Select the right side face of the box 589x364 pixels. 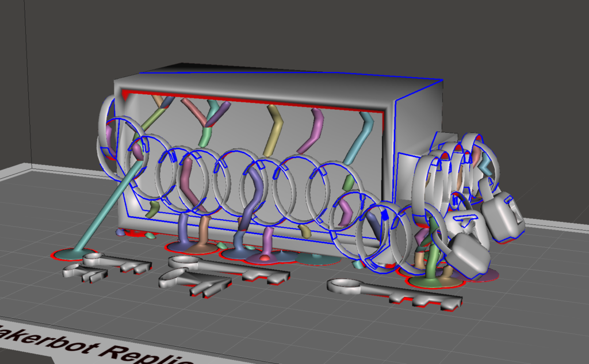coord(419,121)
